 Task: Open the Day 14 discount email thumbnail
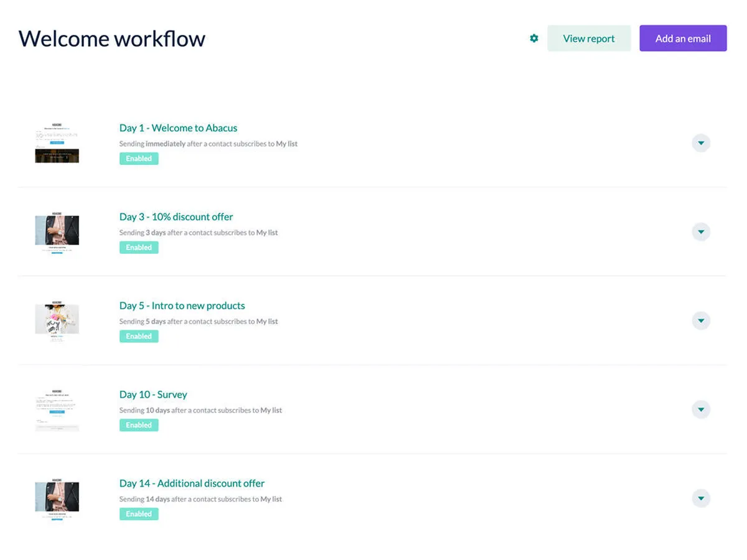click(57, 498)
